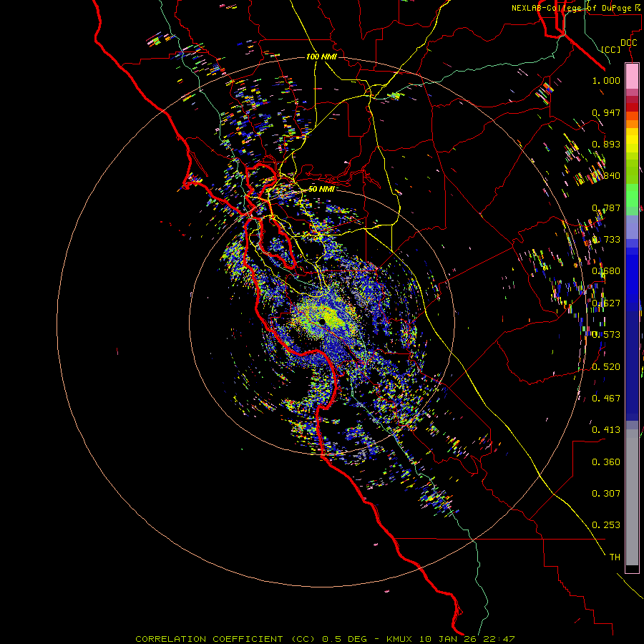Click the 0.787 color scale label

click(x=606, y=208)
